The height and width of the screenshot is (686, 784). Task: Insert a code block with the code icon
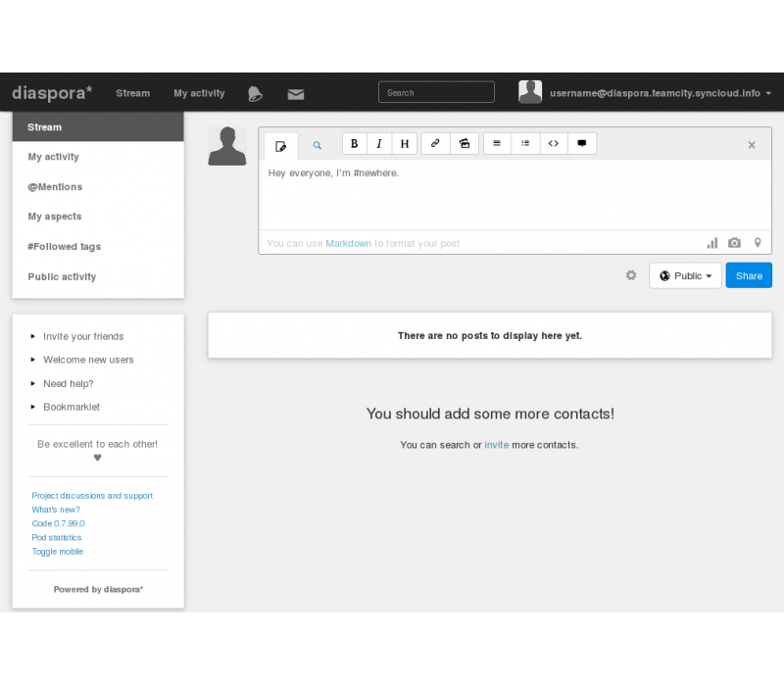tap(553, 144)
